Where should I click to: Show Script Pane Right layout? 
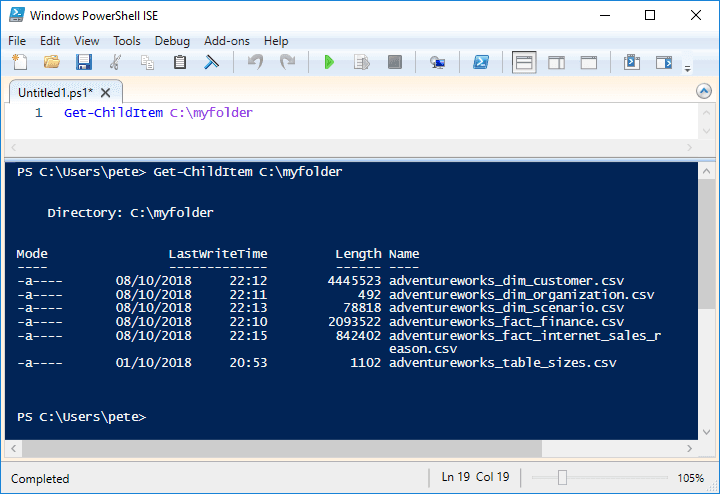click(x=557, y=62)
